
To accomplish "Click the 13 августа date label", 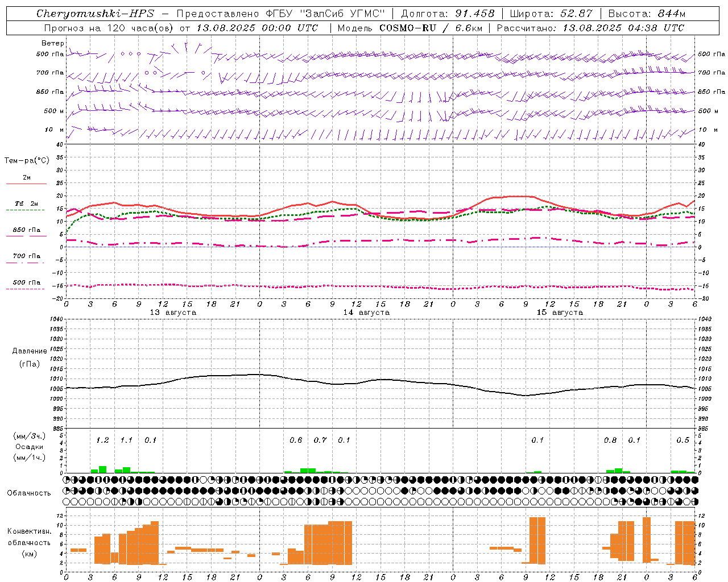I will coord(173,313).
